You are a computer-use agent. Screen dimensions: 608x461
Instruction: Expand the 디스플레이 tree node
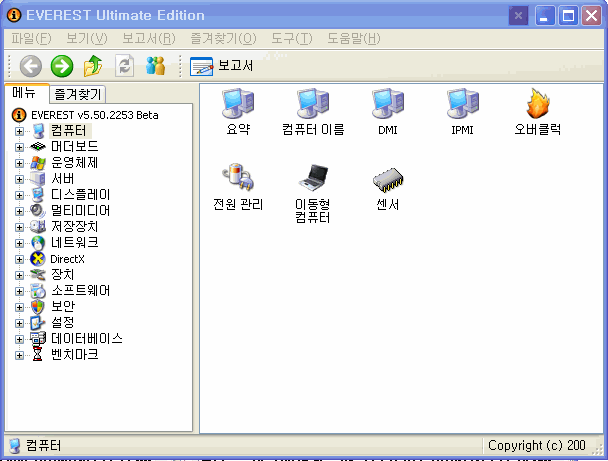pyautogui.click(x=19, y=195)
